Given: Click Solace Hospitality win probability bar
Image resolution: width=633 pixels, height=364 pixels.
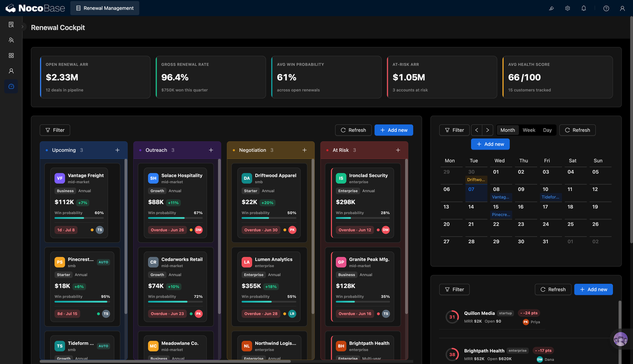Looking at the screenshot, I should coord(175,218).
